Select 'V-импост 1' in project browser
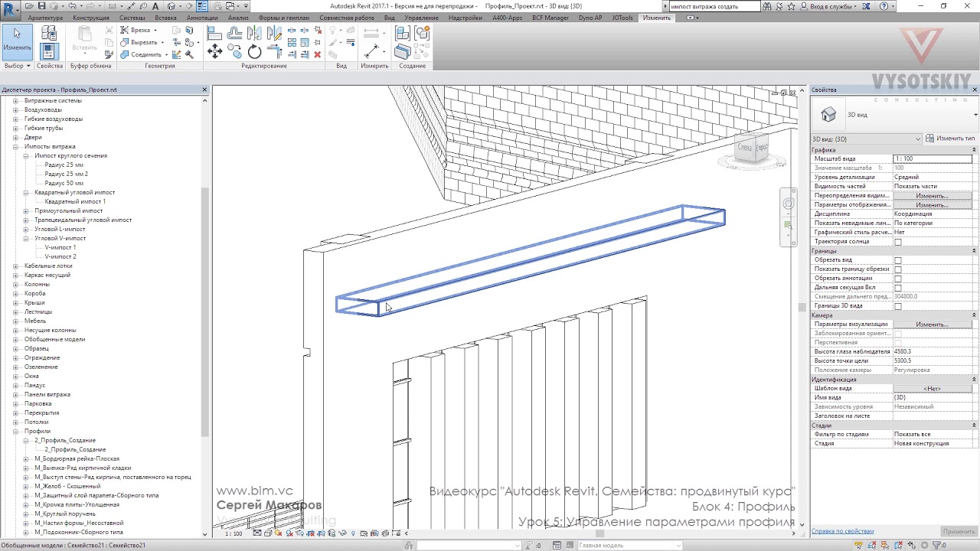The image size is (980, 551). (60, 248)
